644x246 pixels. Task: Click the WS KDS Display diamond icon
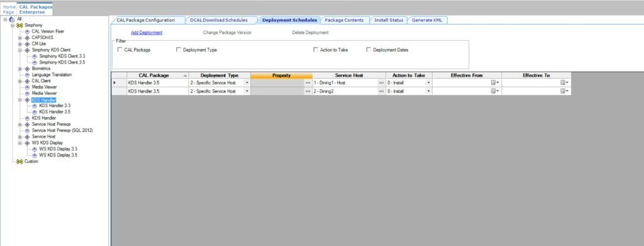(27, 143)
